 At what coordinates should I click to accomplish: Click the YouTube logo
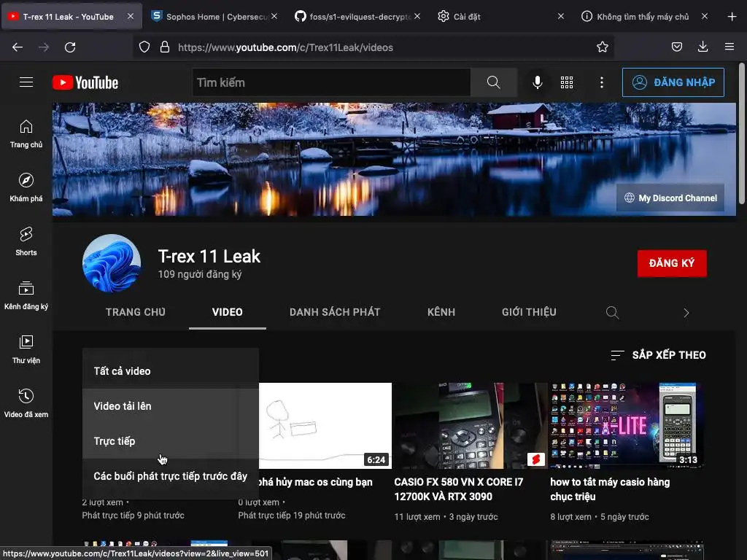point(85,83)
